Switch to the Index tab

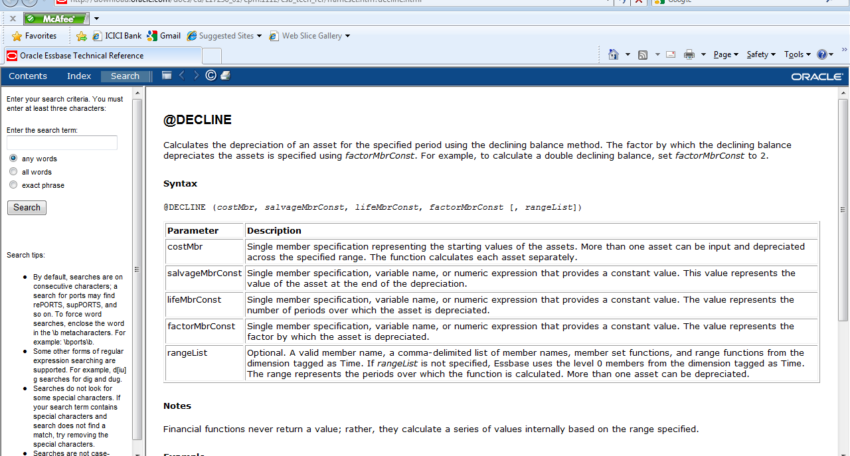click(79, 76)
